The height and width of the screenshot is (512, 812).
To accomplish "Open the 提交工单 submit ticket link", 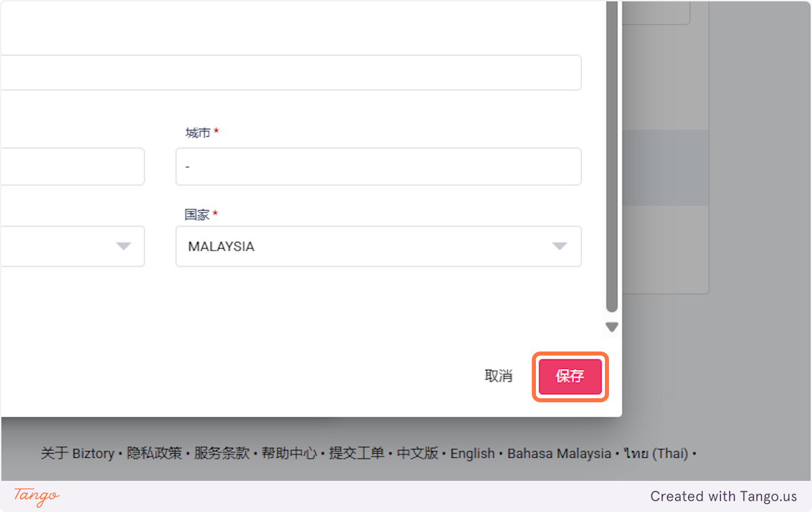I will click(357, 453).
